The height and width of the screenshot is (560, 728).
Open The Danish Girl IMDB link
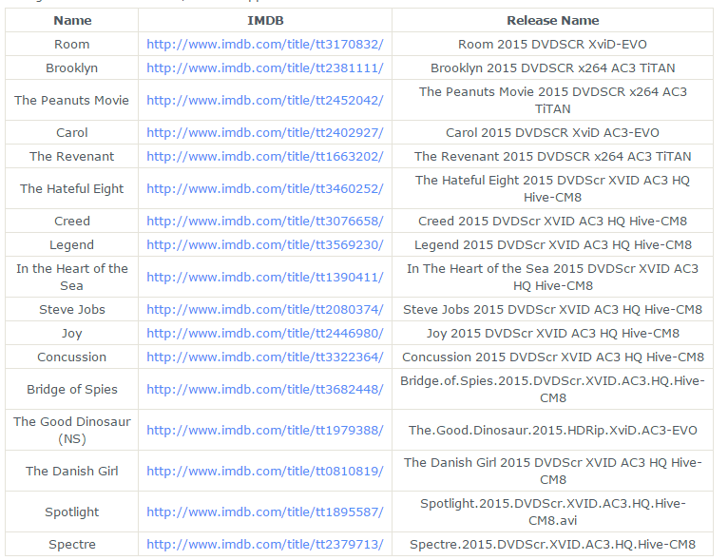[265, 472]
